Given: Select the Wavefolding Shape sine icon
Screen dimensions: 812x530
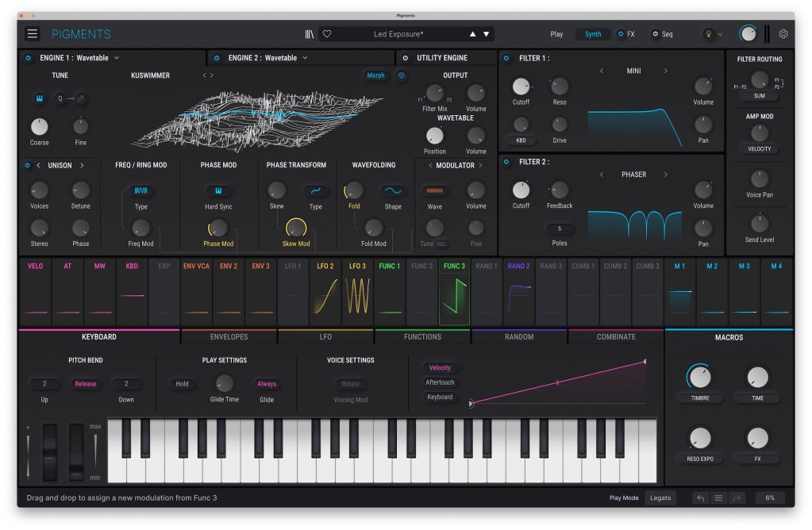Looking at the screenshot, I should (x=393, y=190).
